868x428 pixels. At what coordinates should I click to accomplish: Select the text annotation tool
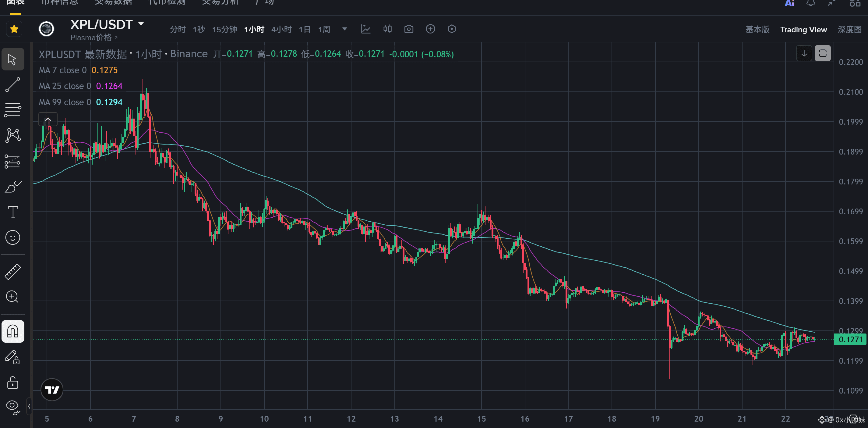pyautogui.click(x=13, y=212)
